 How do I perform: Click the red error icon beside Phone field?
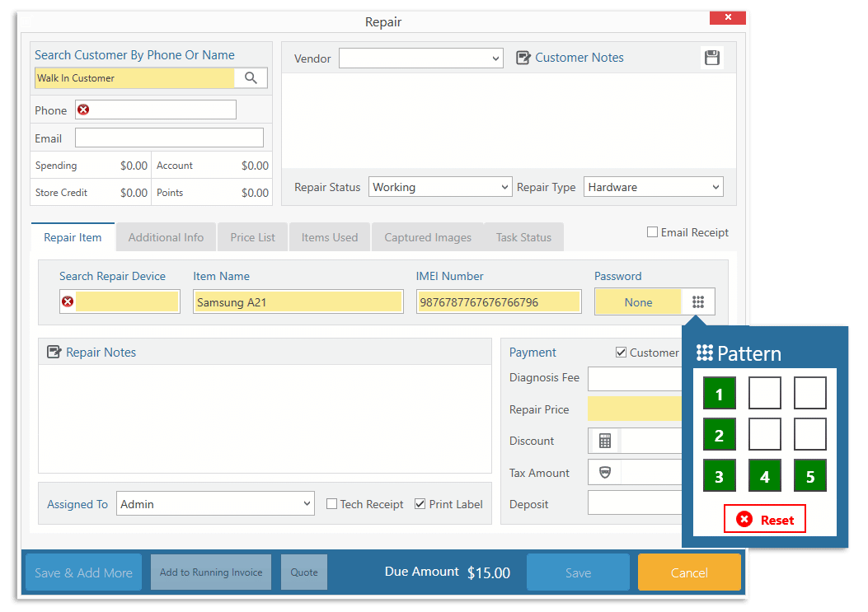coord(82,110)
